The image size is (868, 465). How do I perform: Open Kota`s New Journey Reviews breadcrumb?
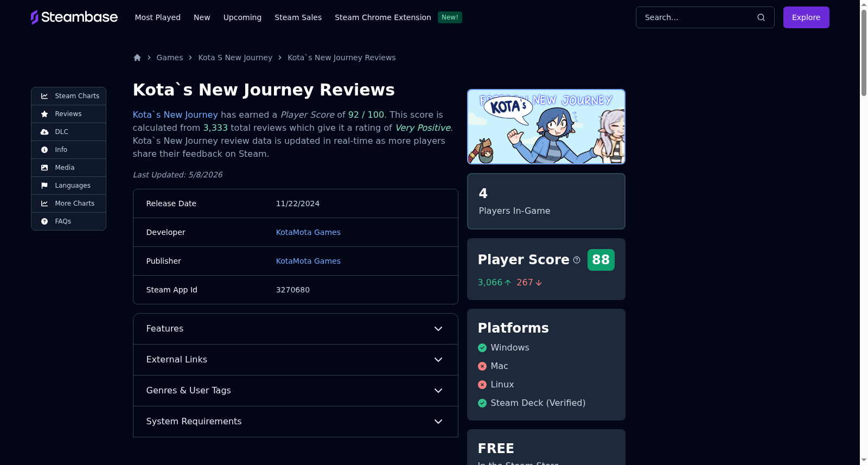[342, 58]
